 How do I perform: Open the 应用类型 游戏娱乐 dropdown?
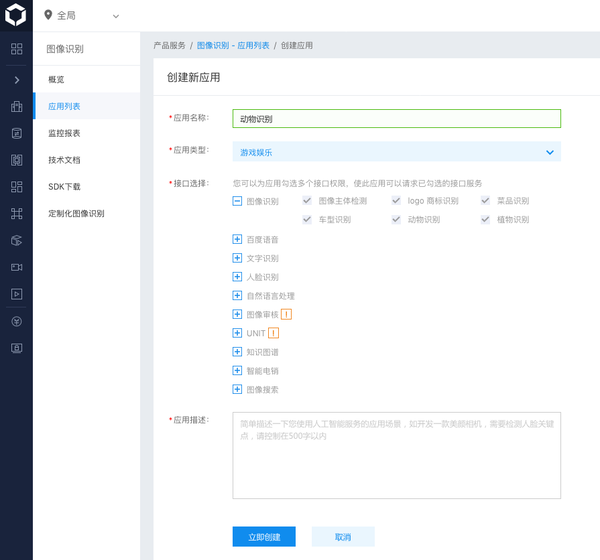pyautogui.click(x=396, y=152)
